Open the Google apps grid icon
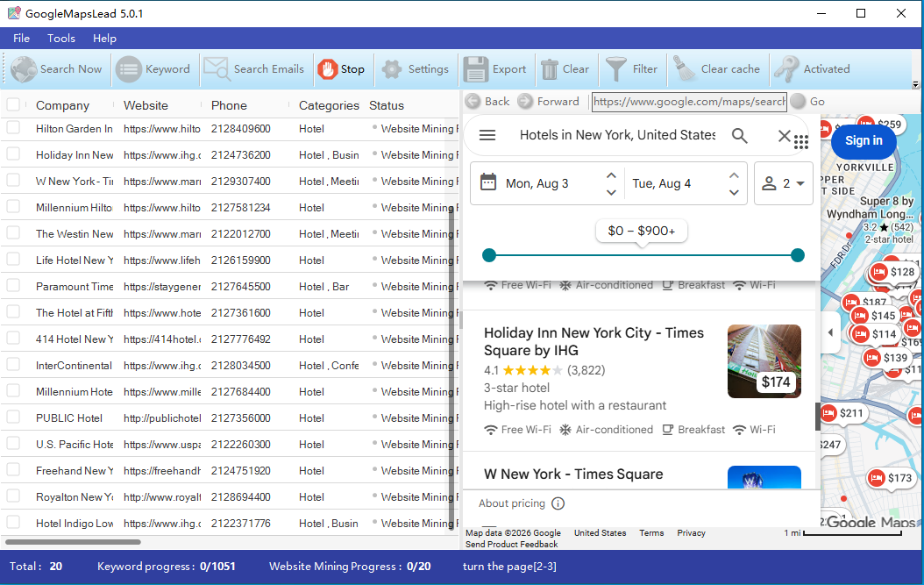 point(801,142)
